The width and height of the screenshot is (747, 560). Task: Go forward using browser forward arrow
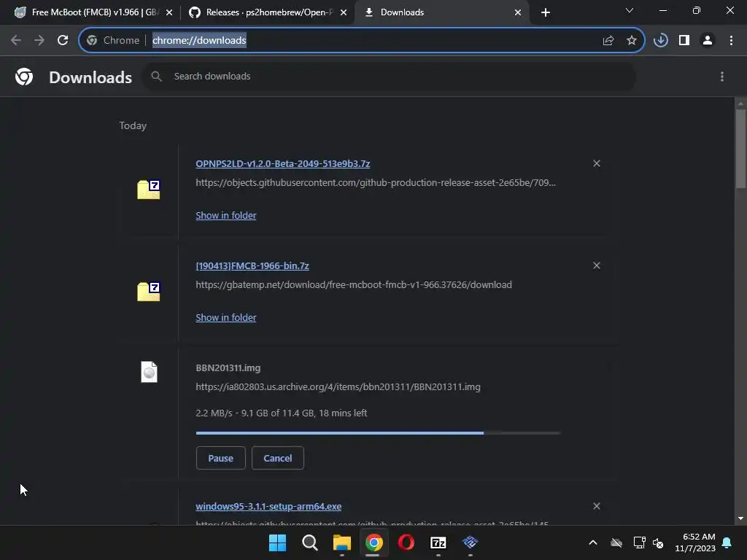coord(39,41)
